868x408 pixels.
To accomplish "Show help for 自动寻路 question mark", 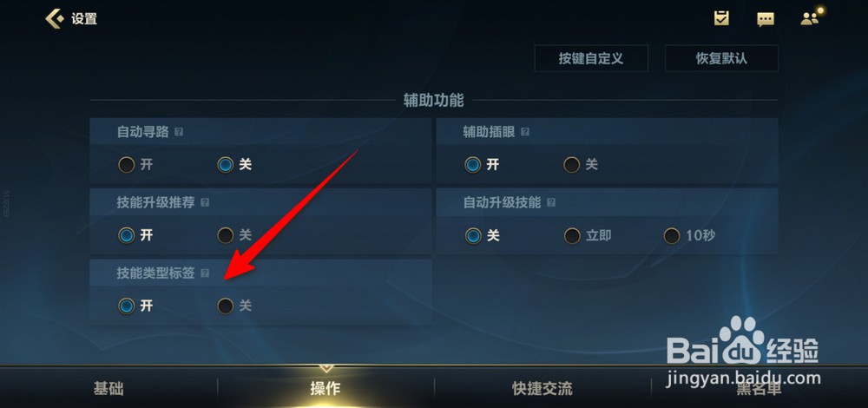I will coord(178,132).
